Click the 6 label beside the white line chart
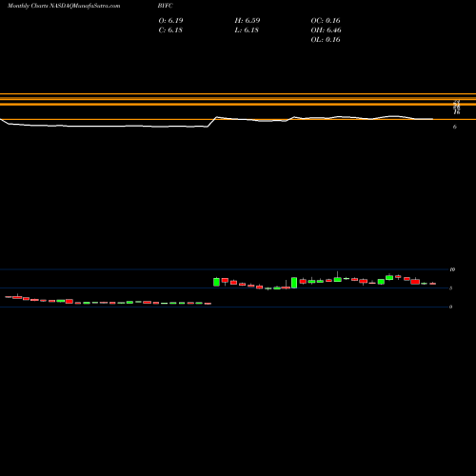Viewport: 476px width, 476px height. coord(455,127)
